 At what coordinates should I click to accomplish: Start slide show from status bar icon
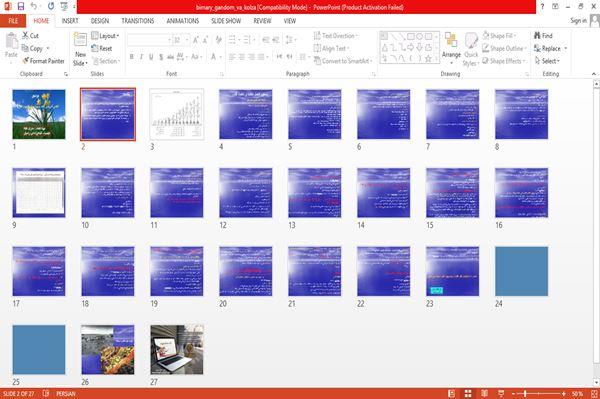pos(501,393)
